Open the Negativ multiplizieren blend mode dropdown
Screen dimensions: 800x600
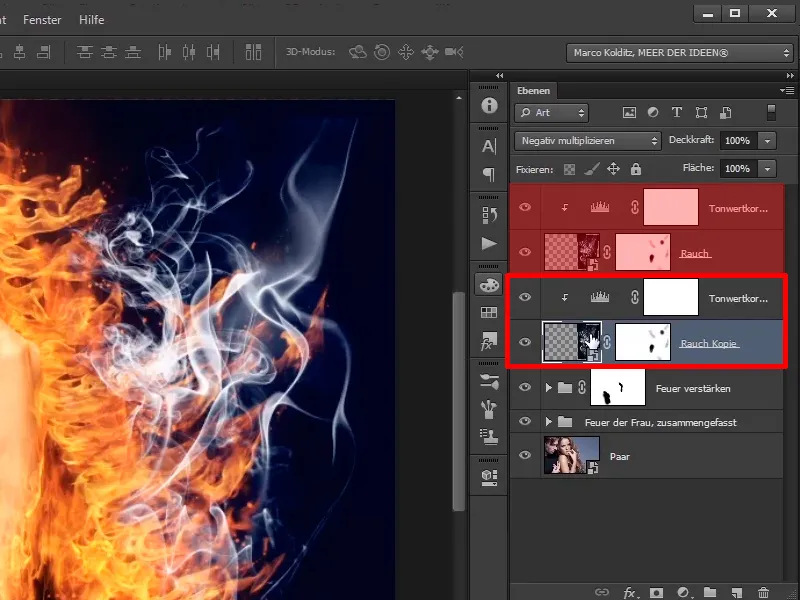588,141
